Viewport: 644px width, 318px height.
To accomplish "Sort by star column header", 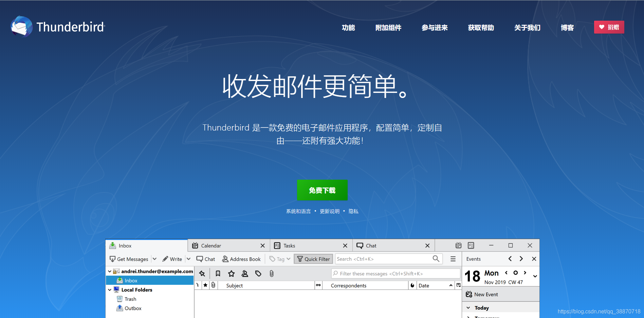I will point(205,285).
